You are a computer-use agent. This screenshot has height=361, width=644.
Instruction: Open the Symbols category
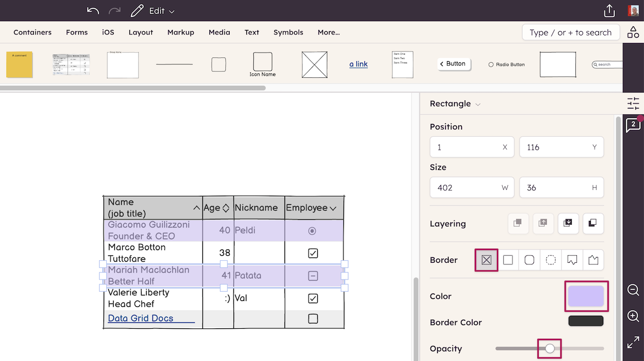(288, 32)
